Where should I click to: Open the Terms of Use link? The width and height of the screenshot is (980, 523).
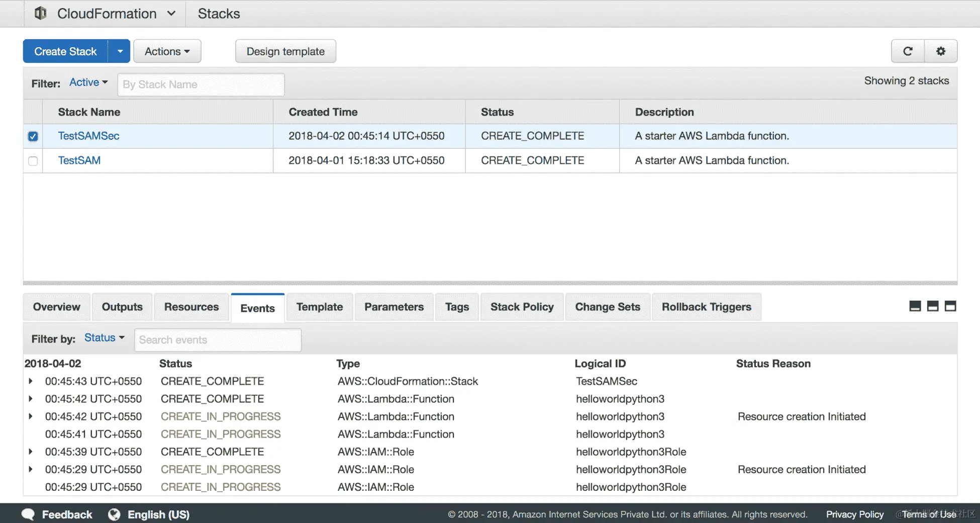click(x=929, y=514)
